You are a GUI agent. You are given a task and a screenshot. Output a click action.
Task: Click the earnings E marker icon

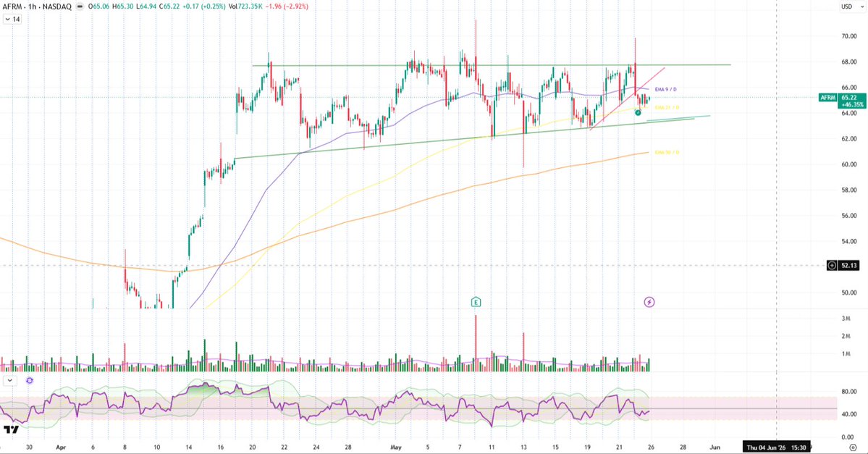click(476, 302)
